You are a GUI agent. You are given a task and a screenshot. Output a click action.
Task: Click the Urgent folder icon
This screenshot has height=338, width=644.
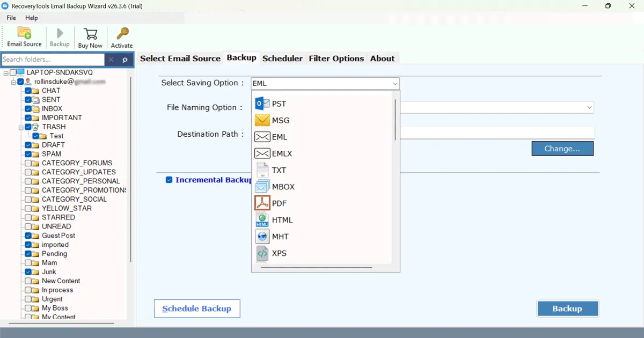pyautogui.click(x=36, y=299)
